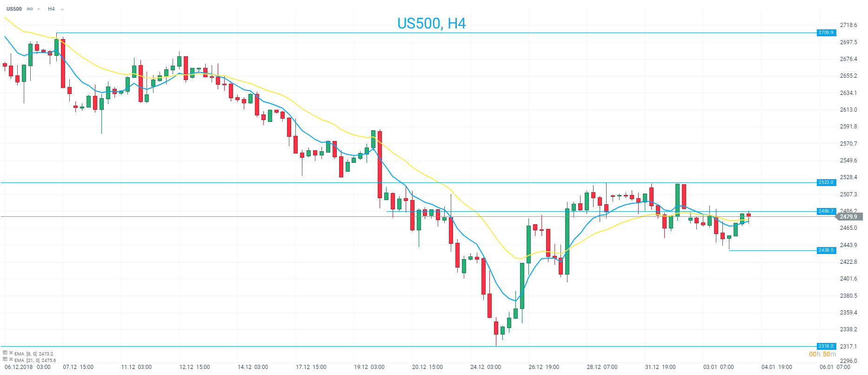Select the 2523.0 resistance level tag
This screenshot has width=868, height=375.
[x=826, y=182]
